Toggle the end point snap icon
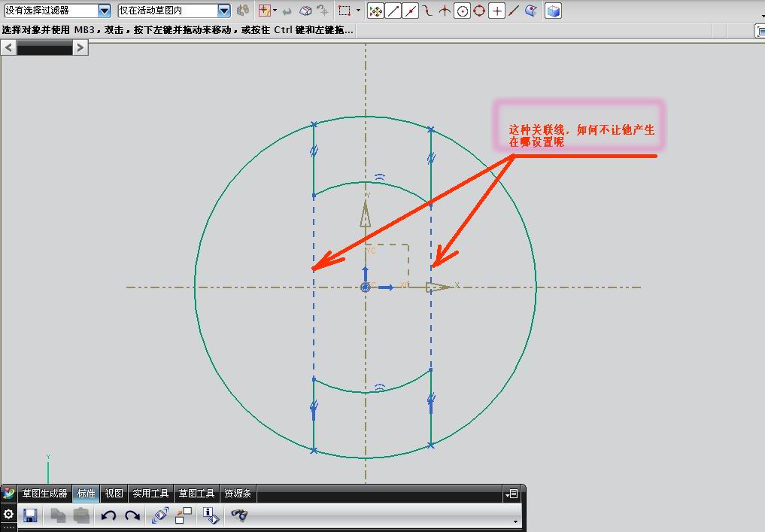The width and height of the screenshot is (765, 532). 393,11
